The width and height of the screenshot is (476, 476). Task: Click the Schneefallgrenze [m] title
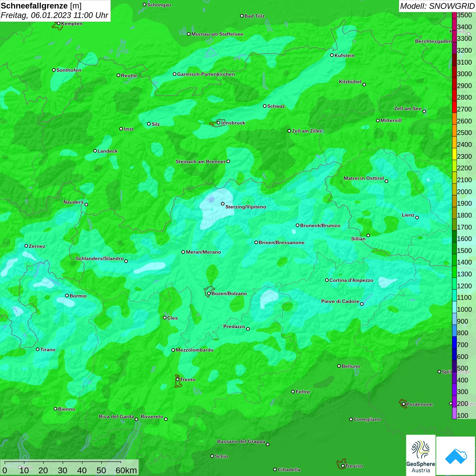[41, 6]
